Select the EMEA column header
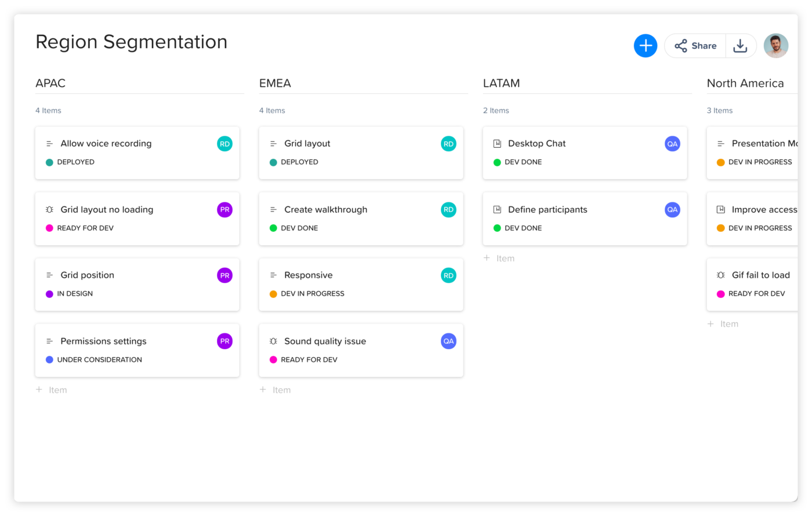 point(275,83)
